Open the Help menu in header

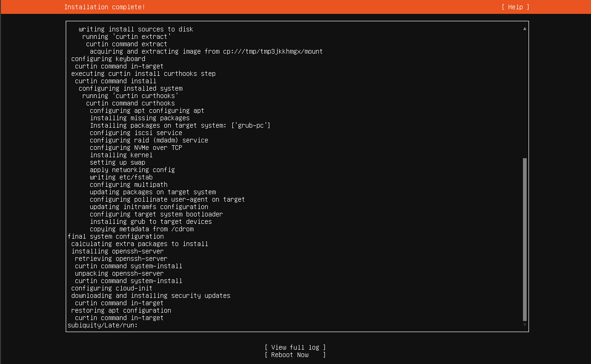coord(515,7)
